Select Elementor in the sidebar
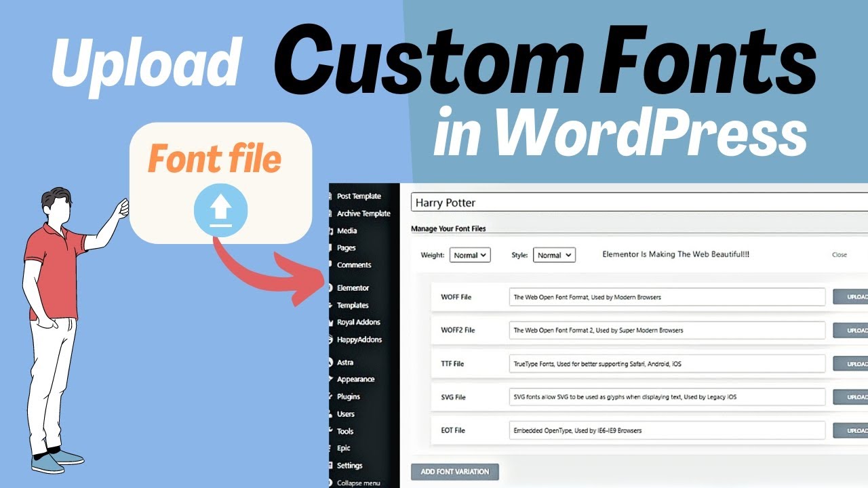 click(x=353, y=288)
